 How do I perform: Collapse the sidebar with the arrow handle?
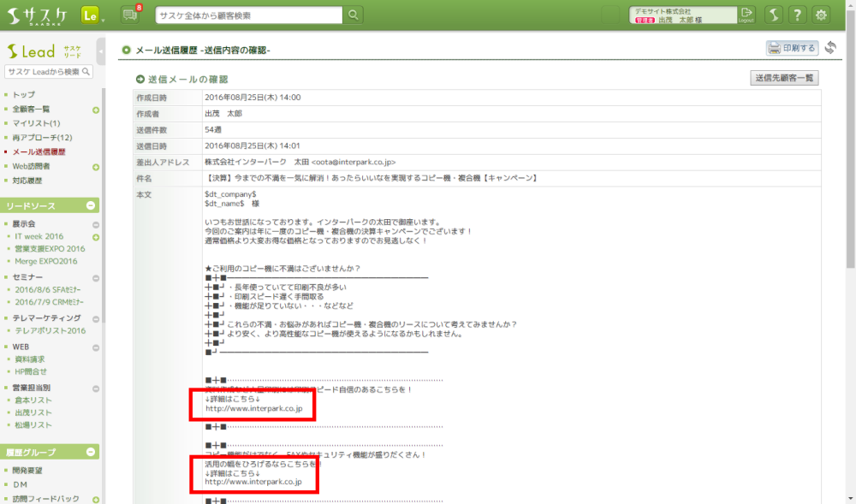pos(101,51)
